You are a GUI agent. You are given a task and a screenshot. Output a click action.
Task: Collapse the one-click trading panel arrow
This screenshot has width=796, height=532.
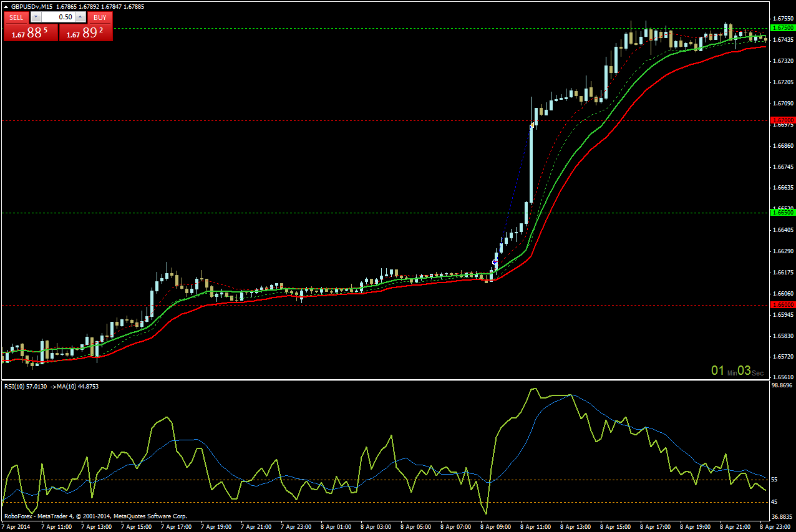[6, 6]
